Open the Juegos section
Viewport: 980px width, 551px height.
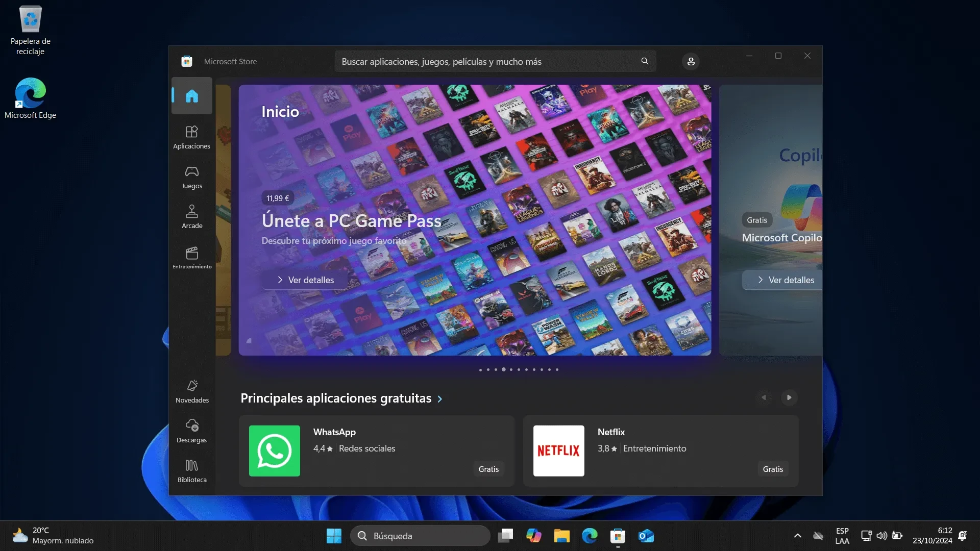click(192, 177)
